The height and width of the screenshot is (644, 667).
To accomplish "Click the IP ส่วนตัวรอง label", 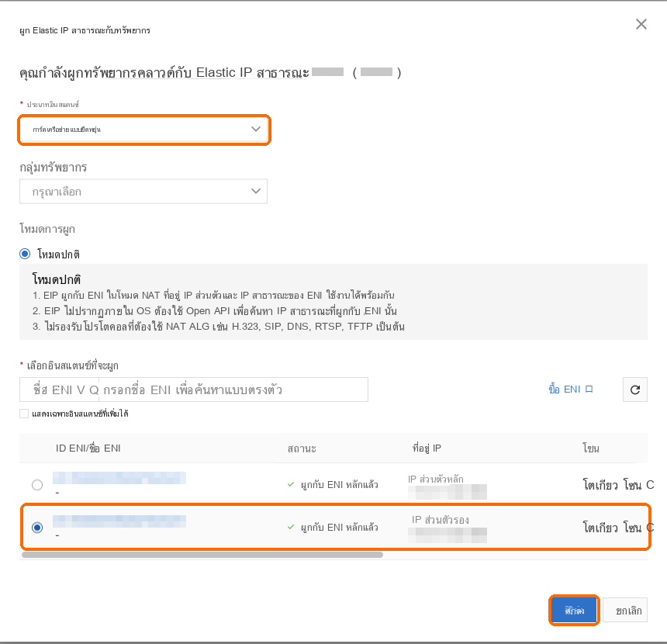I will click(441, 520).
